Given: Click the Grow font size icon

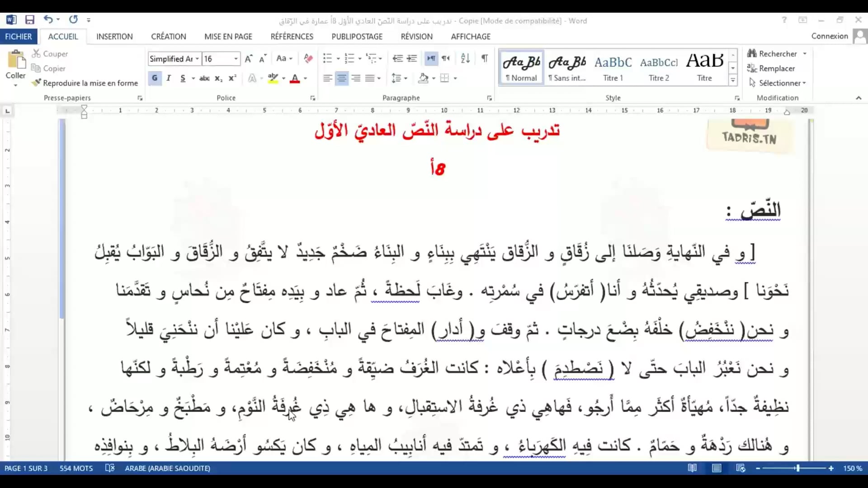Looking at the screenshot, I should coord(248,59).
